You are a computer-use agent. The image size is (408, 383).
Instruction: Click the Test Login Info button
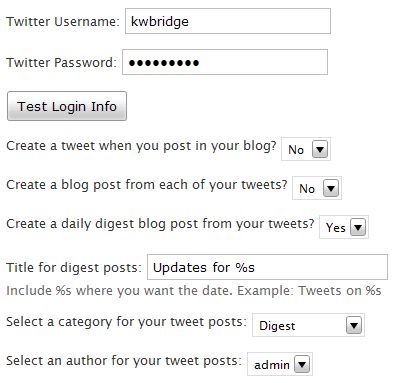click(67, 106)
